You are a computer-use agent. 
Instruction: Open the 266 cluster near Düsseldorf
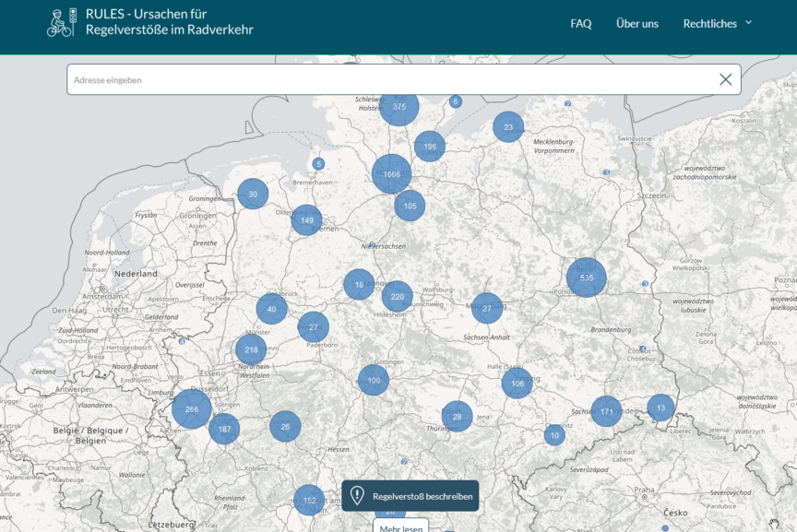click(191, 408)
